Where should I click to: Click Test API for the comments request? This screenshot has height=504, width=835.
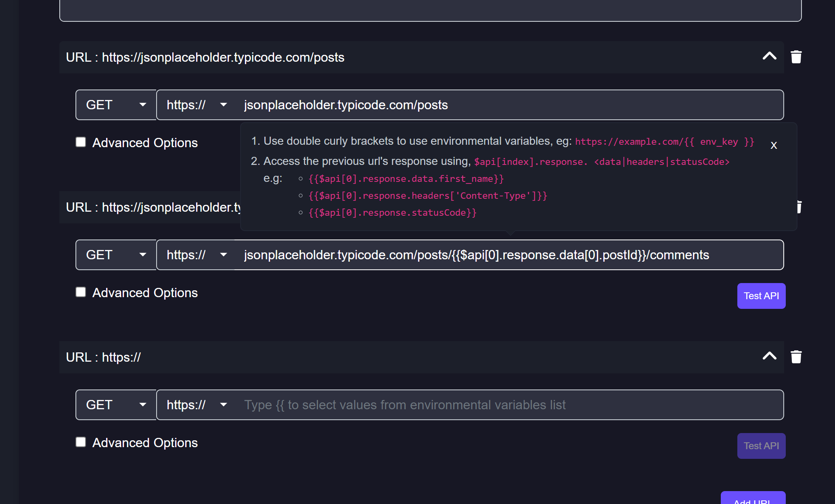[761, 296]
